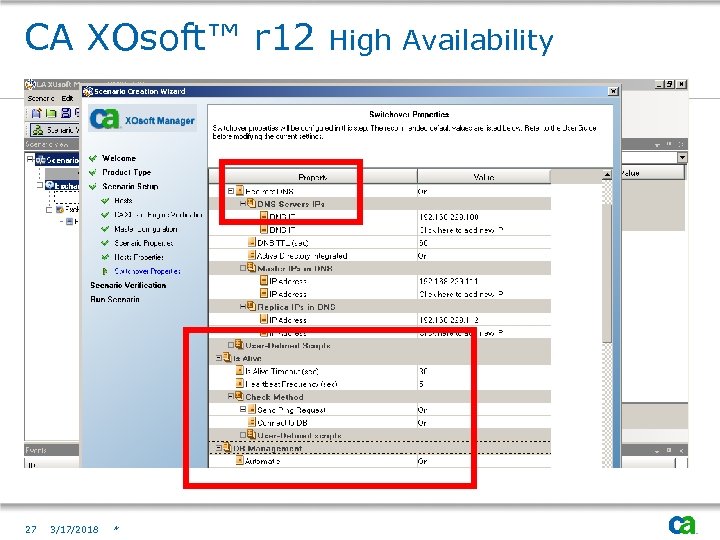Collapse the Replica IPs in DNS node
Image resolution: width=720 pixels, height=540 pixels.
click(243, 306)
